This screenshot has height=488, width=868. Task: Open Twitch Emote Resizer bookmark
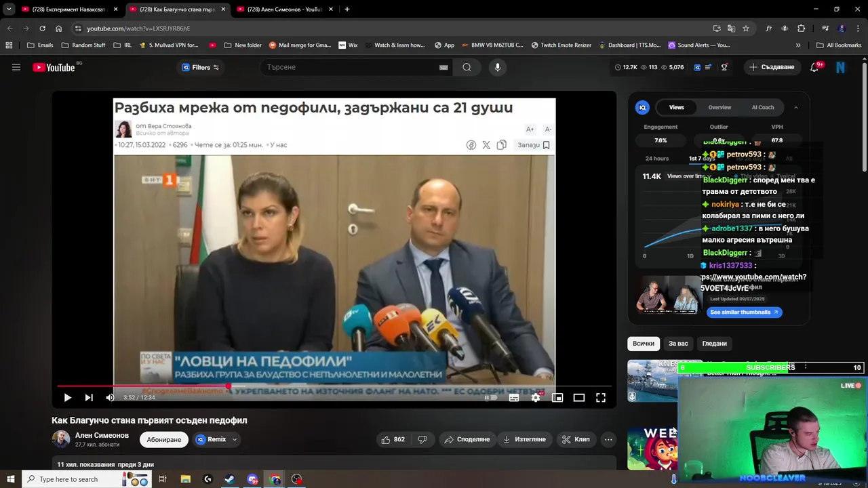pyautogui.click(x=561, y=45)
